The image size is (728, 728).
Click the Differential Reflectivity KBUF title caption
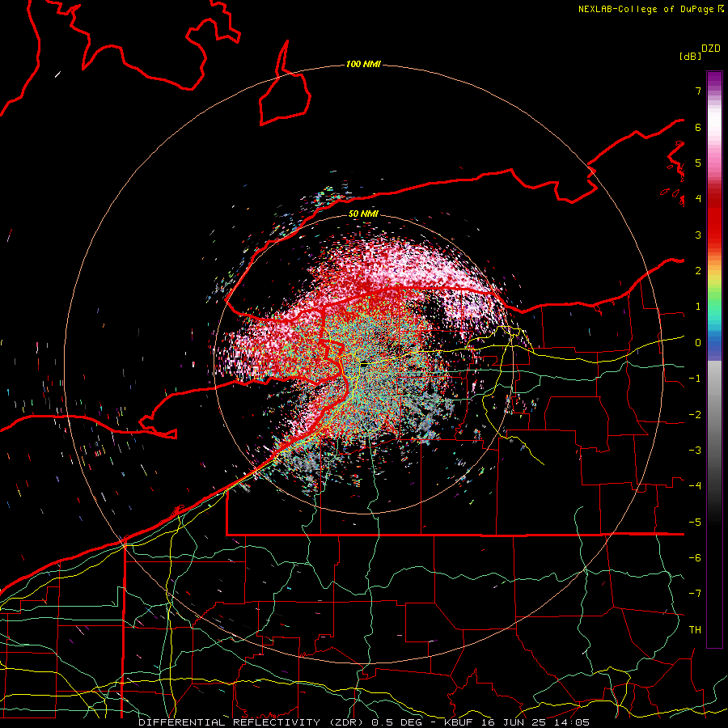364,722
